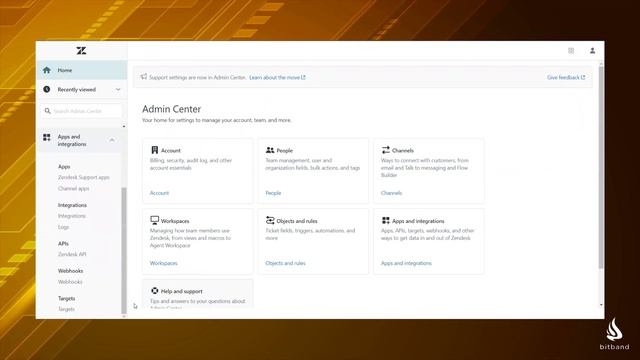Open the Workspaces link on card
Screen dimensions: 640x360
pos(164,263)
